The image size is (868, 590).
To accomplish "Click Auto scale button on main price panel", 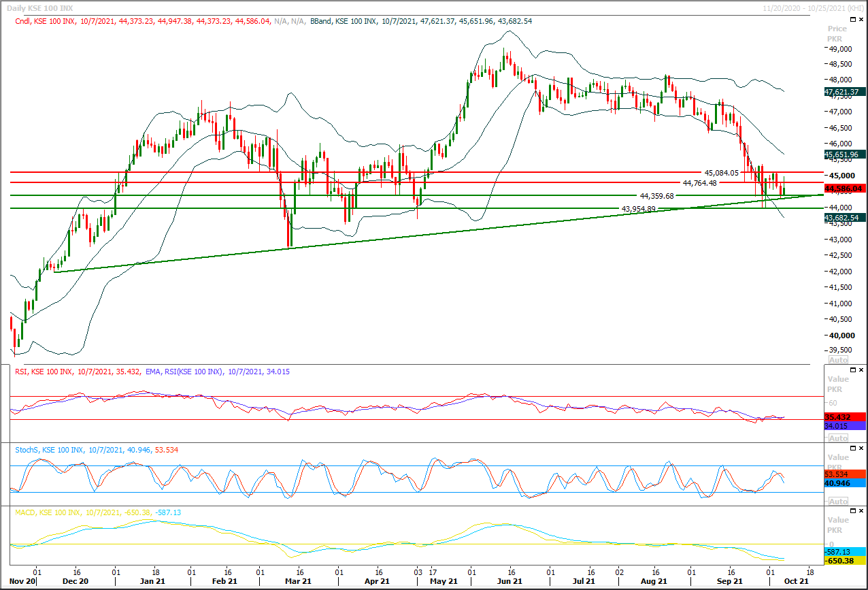I will coord(838,359).
